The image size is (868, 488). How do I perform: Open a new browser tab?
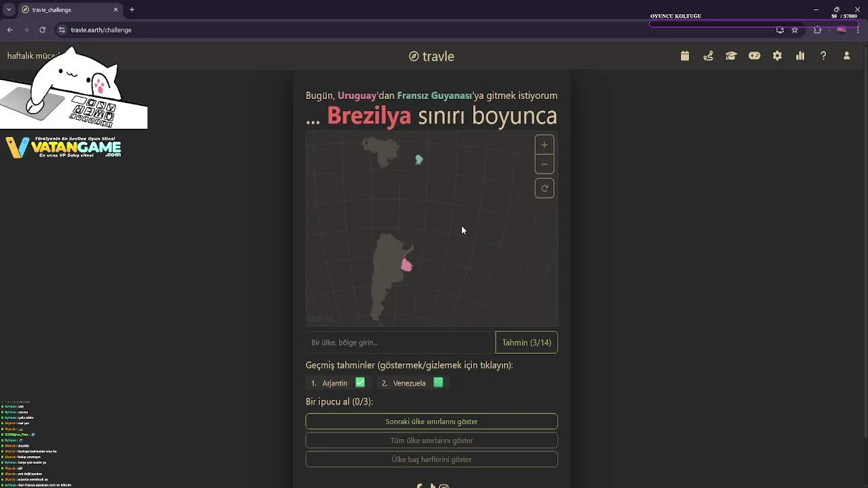[x=132, y=9]
